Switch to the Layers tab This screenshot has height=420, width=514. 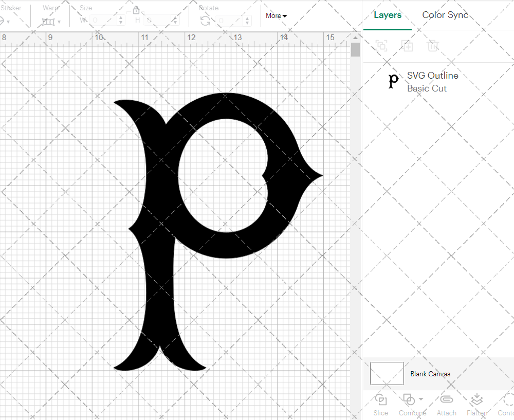tap(388, 15)
